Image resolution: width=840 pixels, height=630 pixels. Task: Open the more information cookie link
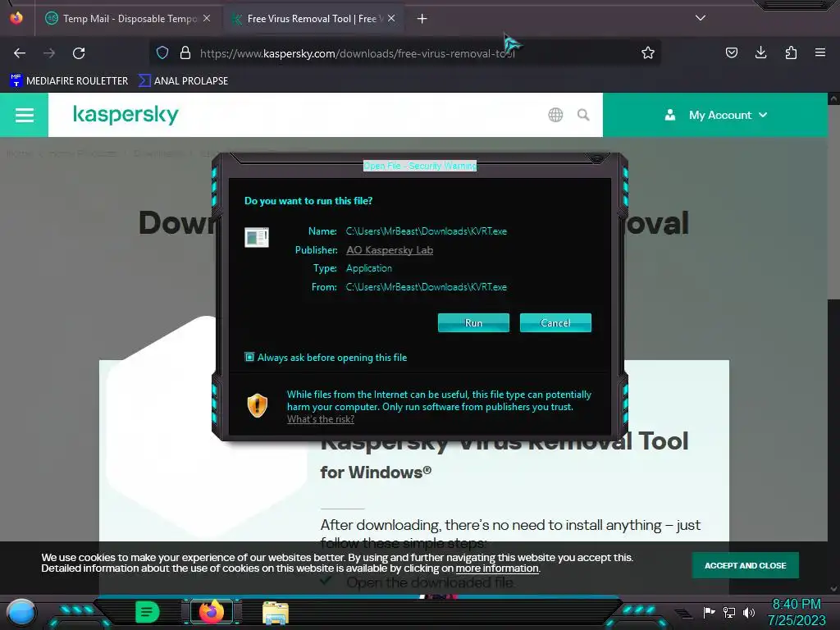(x=497, y=568)
